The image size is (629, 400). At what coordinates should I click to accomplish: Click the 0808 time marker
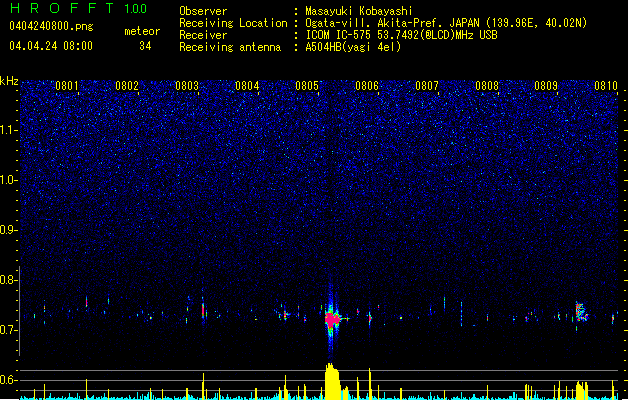487,86
